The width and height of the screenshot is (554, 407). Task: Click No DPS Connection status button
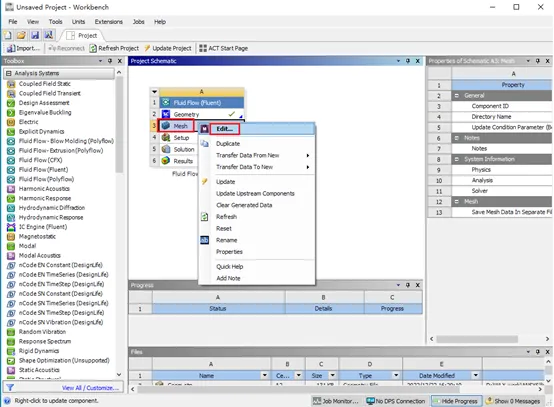pyautogui.click(x=396, y=401)
